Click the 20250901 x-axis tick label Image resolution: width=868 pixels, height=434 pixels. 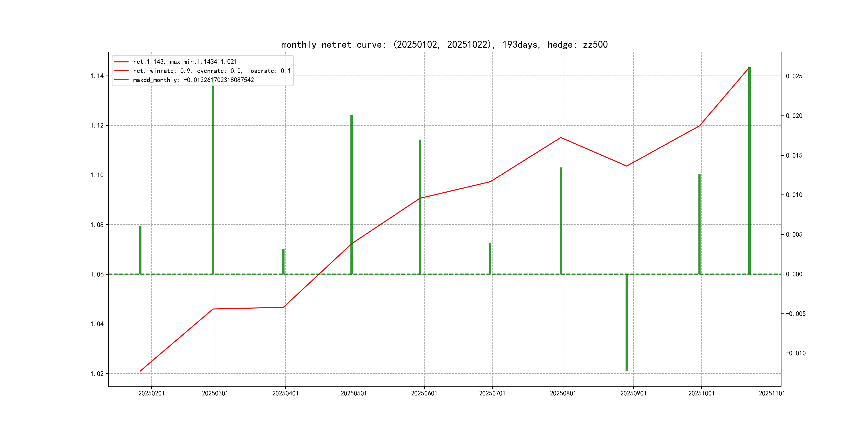click(x=633, y=393)
